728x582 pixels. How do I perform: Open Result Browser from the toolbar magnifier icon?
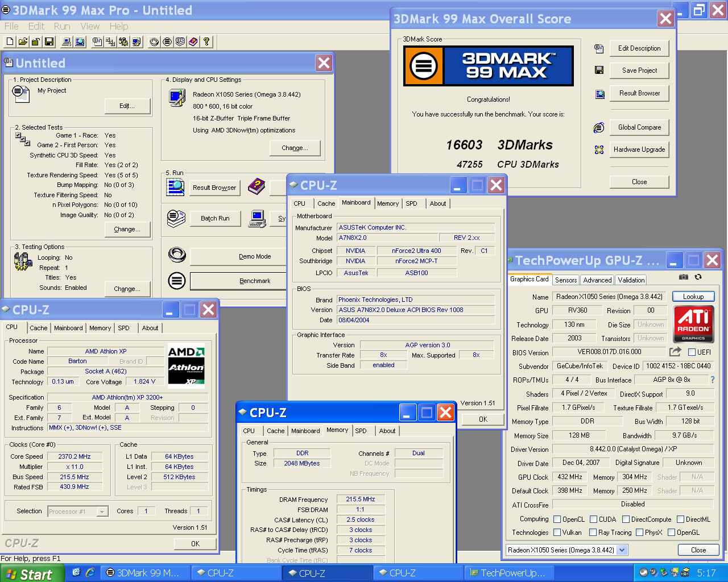tap(80, 41)
